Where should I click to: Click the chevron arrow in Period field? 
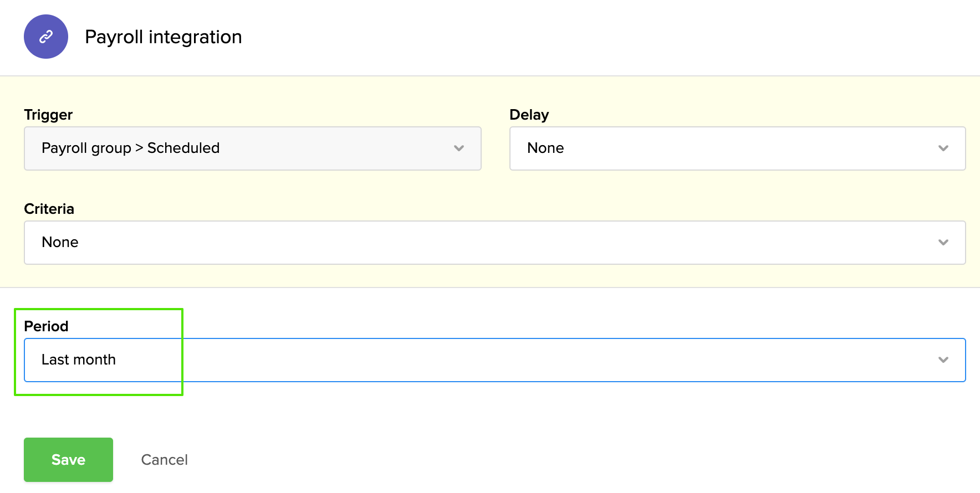click(x=943, y=360)
